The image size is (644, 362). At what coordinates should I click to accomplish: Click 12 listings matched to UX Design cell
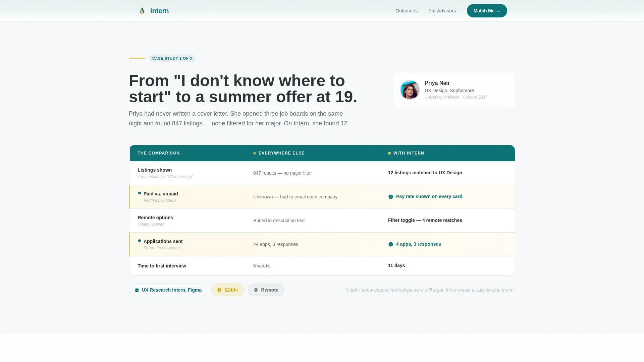coord(425,173)
